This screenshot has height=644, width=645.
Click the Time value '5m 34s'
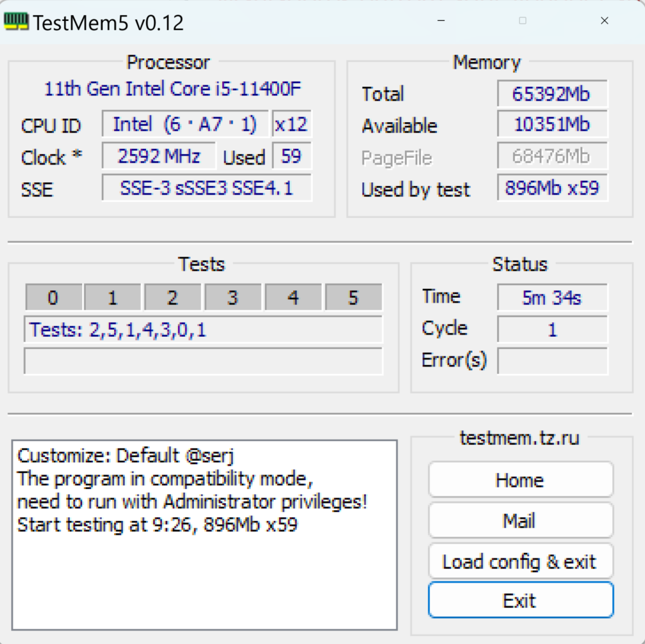click(552, 297)
